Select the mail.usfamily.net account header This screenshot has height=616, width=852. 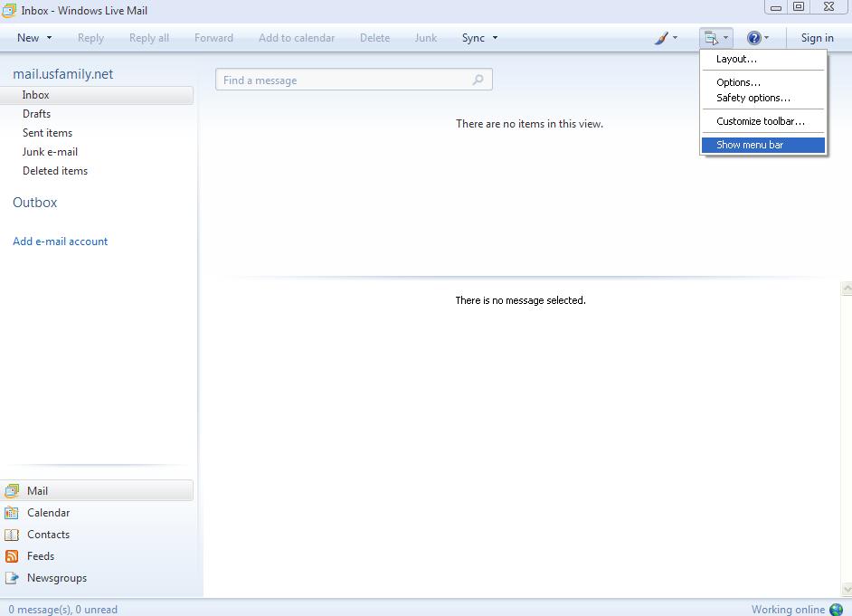(63, 74)
